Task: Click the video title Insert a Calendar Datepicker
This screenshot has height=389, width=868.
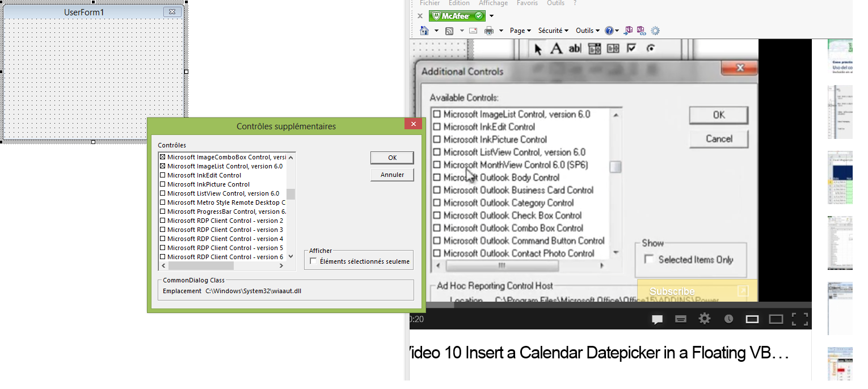Action: (x=599, y=353)
